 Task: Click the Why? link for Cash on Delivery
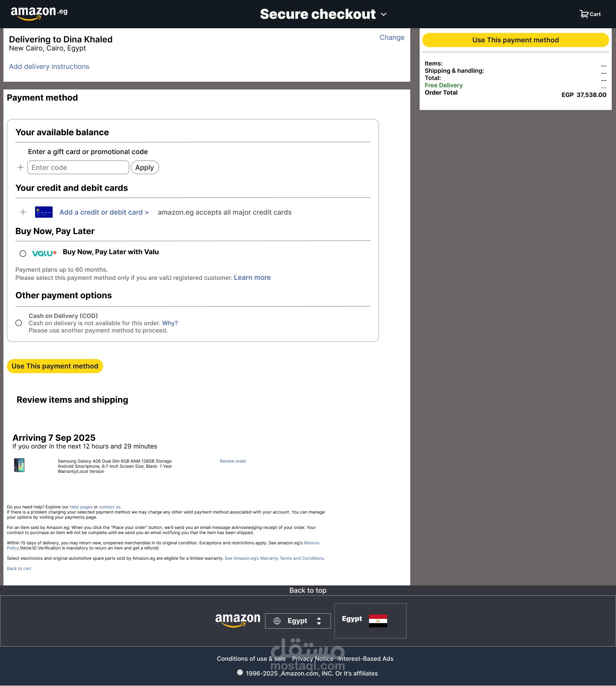point(170,323)
